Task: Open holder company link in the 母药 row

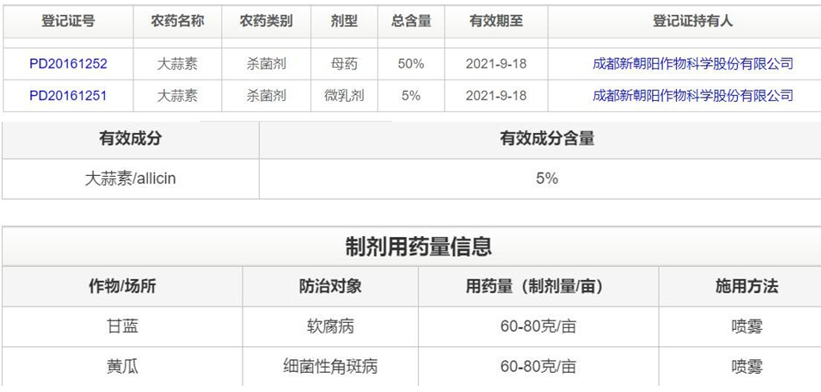Action: (x=693, y=64)
